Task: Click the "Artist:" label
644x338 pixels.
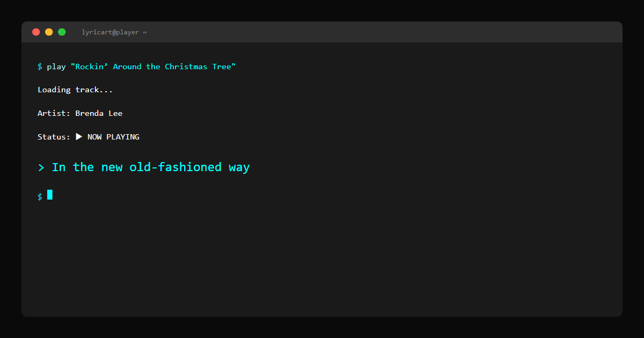Action: 54,113
